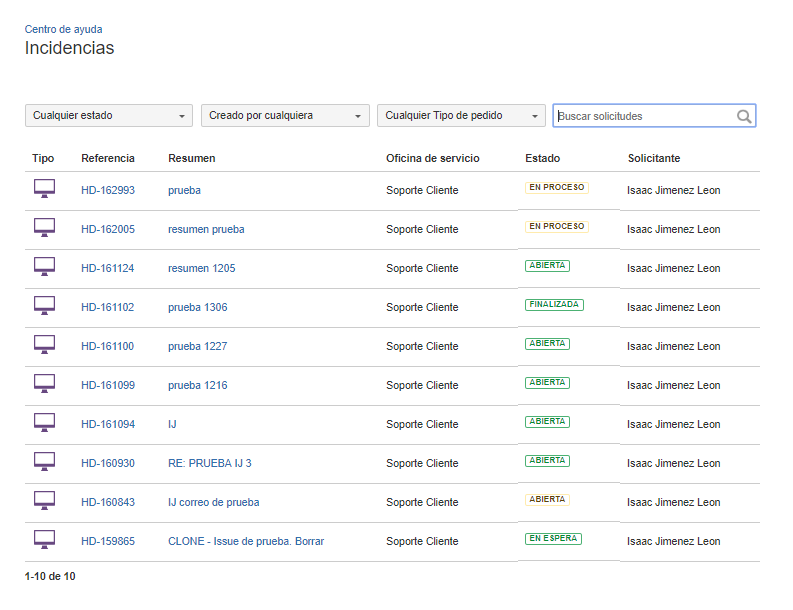Viewport: 793px width, 610px height.
Task: Click ABIERTA status of HD-161099
Action: (x=547, y=382)
